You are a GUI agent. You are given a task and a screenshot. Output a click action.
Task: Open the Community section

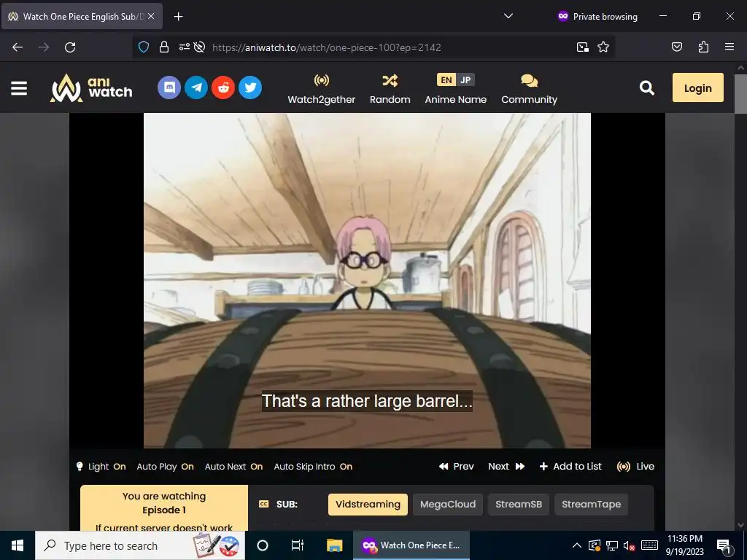tap(530, 88)
